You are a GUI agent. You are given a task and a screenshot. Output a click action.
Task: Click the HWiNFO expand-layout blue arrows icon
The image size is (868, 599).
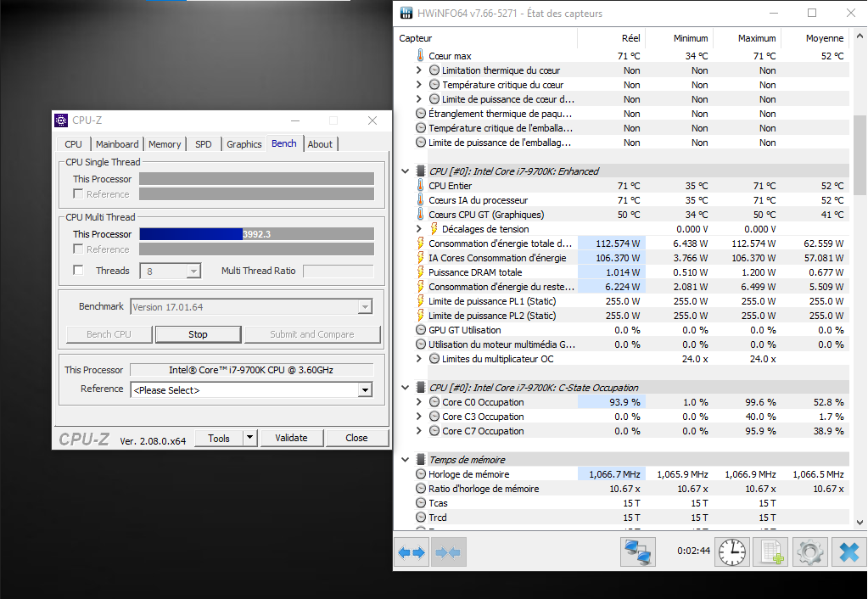(x=412, y=552)
